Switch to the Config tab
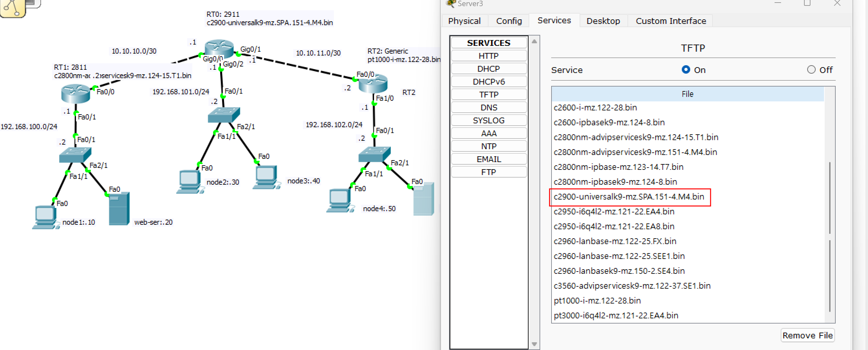 (x=509, y=21)
